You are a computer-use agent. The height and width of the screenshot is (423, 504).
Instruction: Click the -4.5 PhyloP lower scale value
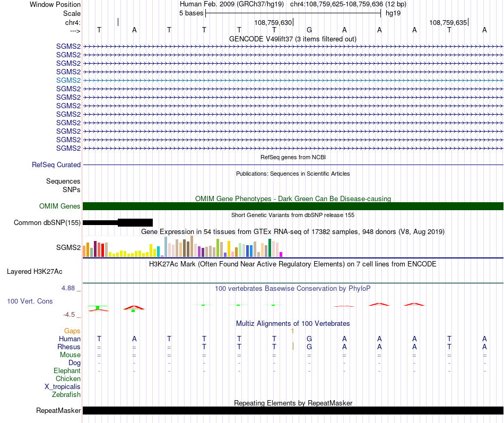[69, 315]
